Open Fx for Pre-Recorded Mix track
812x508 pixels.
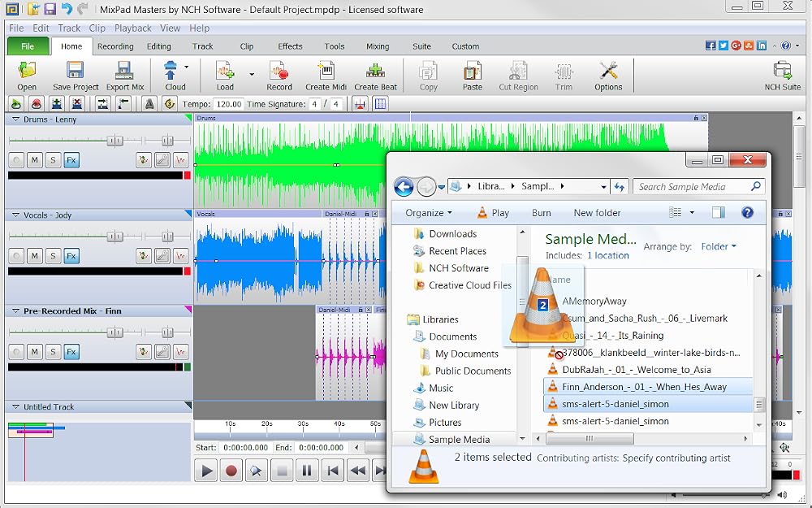71,351
